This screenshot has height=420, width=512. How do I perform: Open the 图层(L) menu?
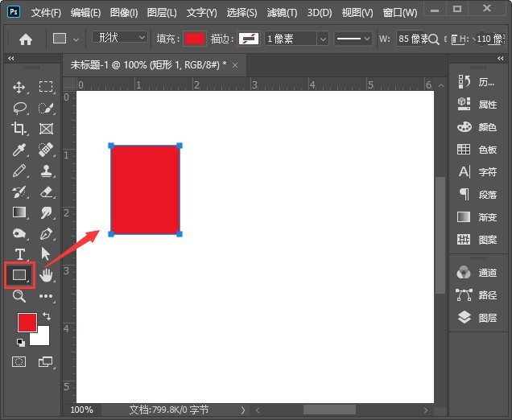(x=161, y=13)
